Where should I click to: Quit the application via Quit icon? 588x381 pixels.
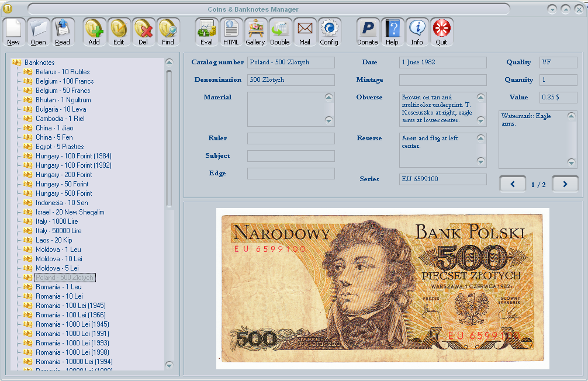click(441, 32)
